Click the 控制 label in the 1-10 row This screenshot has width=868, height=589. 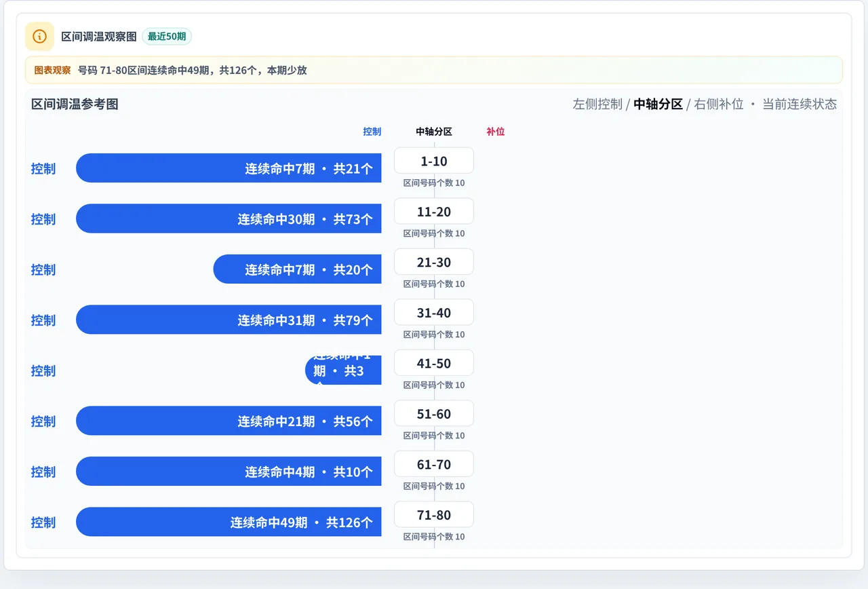click(43, 168)
